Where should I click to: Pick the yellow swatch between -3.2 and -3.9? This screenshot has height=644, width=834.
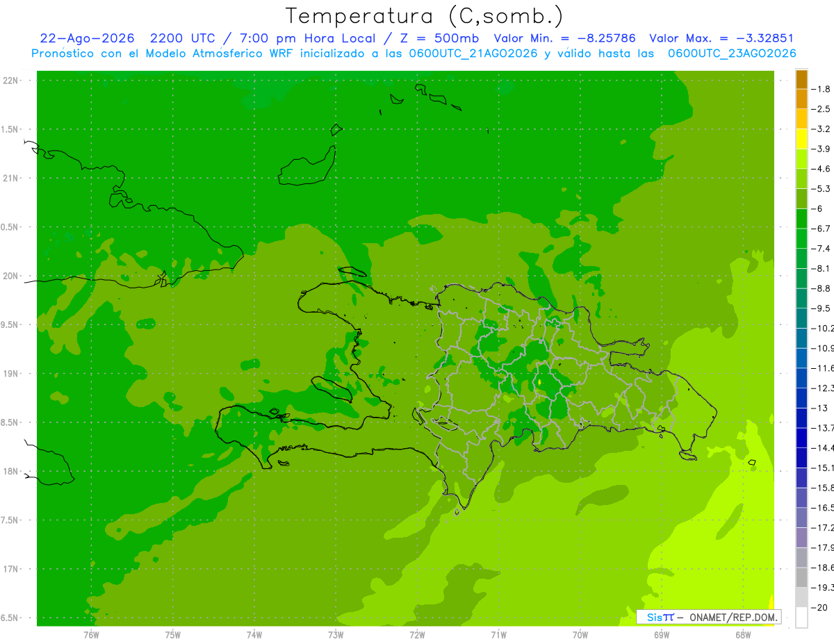click(x=801, y=139)
